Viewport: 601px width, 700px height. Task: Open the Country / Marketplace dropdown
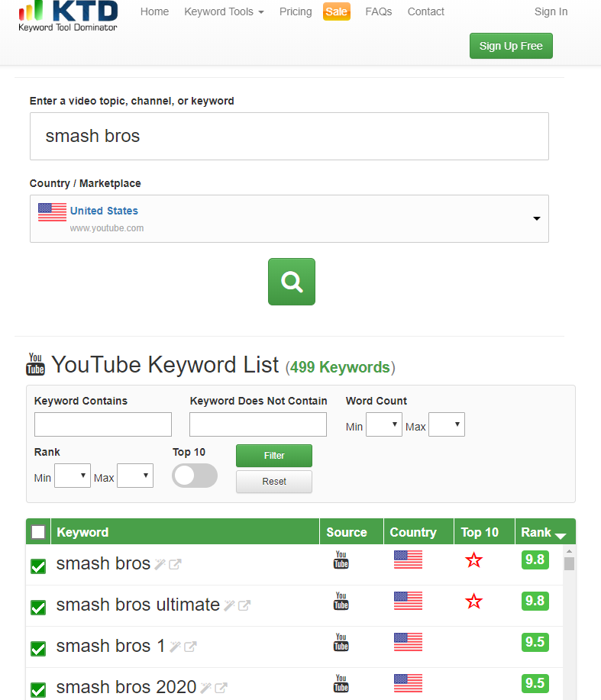click(x=289, y=219)
